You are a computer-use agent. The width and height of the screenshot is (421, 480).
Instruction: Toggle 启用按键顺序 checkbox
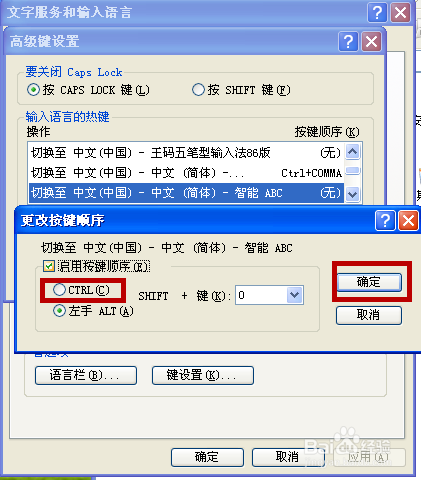point(49,266)
